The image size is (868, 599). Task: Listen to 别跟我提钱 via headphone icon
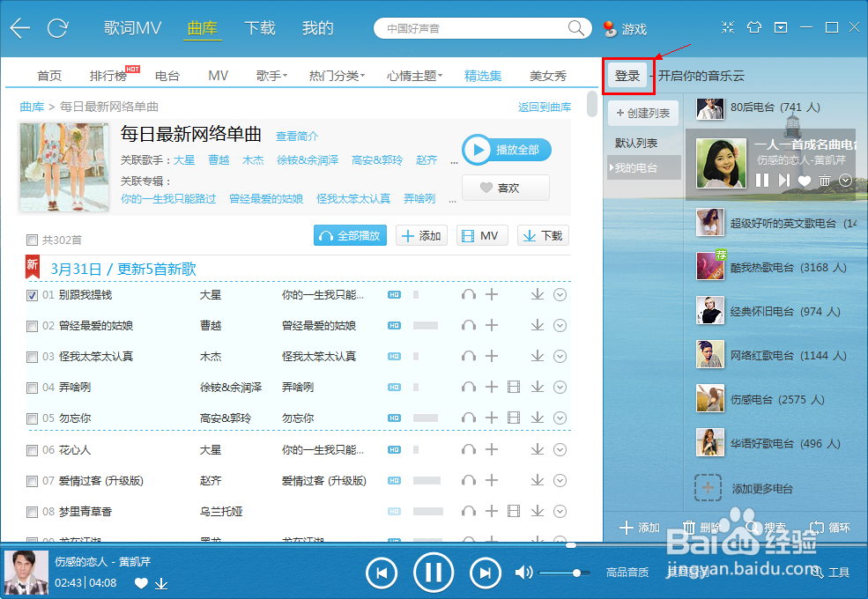coord(468,294)
